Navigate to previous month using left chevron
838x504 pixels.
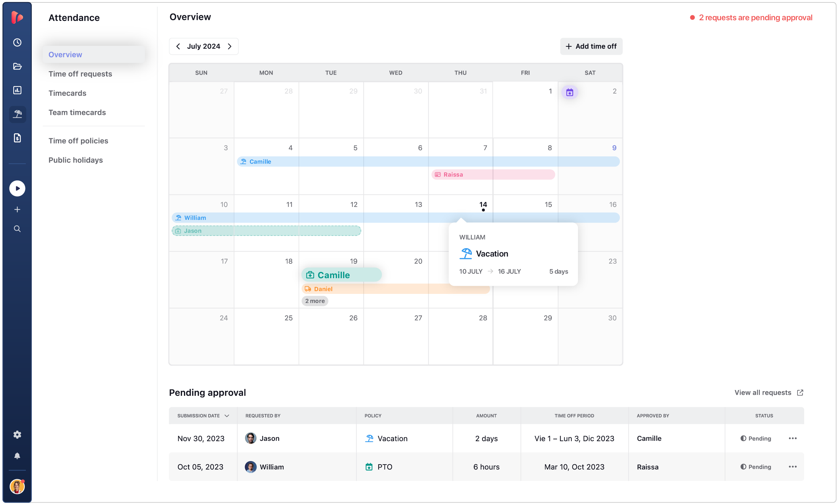tap(178, 46)
